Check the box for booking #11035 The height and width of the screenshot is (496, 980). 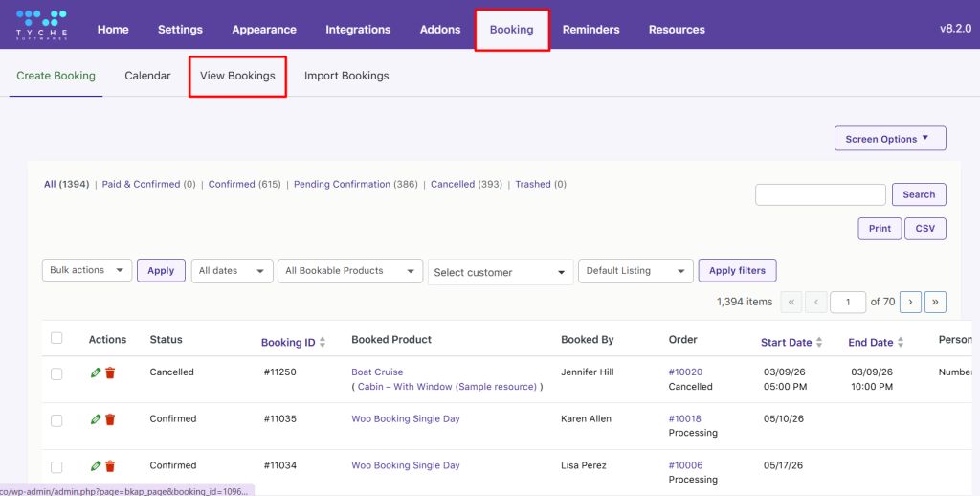point(56,420)
